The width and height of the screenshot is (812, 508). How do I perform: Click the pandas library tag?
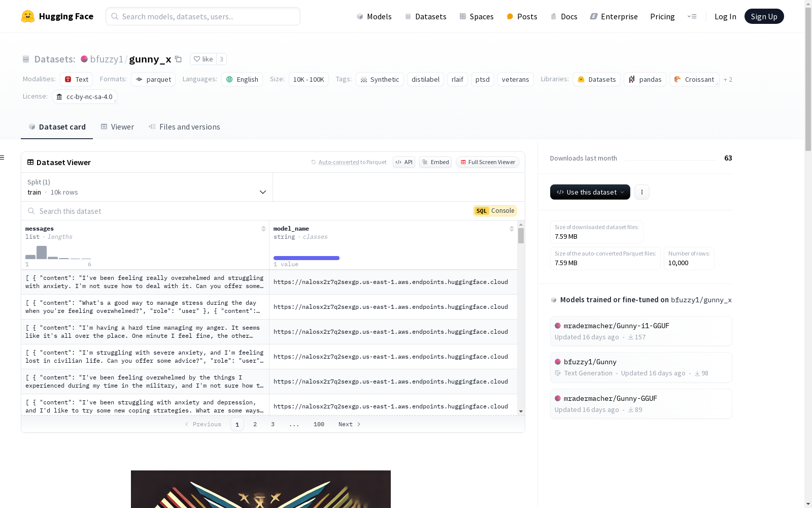645,79
